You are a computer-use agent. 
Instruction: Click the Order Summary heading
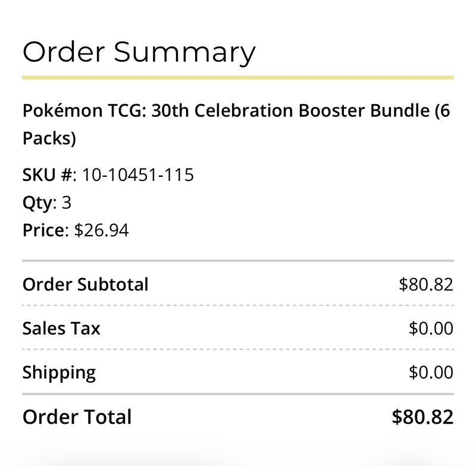point(139,52)
